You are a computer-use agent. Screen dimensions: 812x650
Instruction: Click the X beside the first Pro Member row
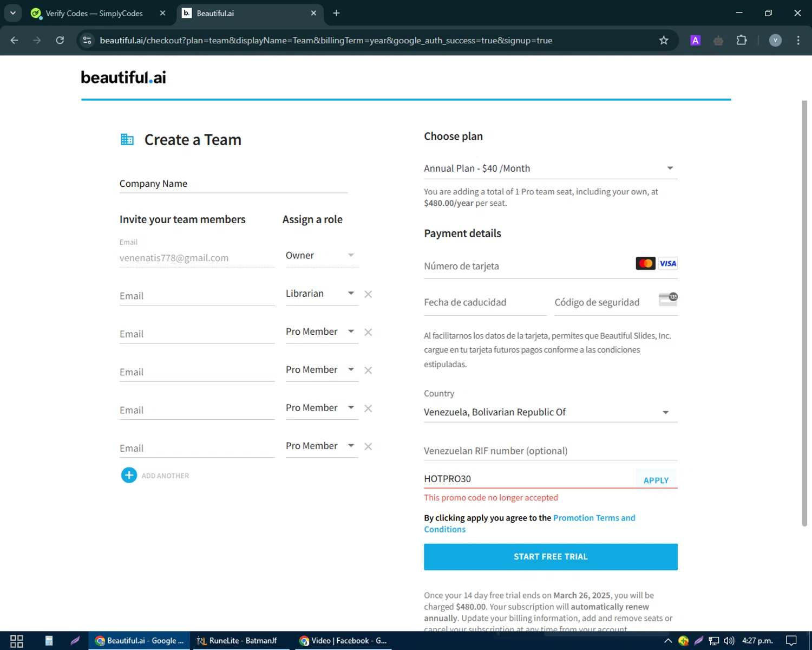(368, 332)
